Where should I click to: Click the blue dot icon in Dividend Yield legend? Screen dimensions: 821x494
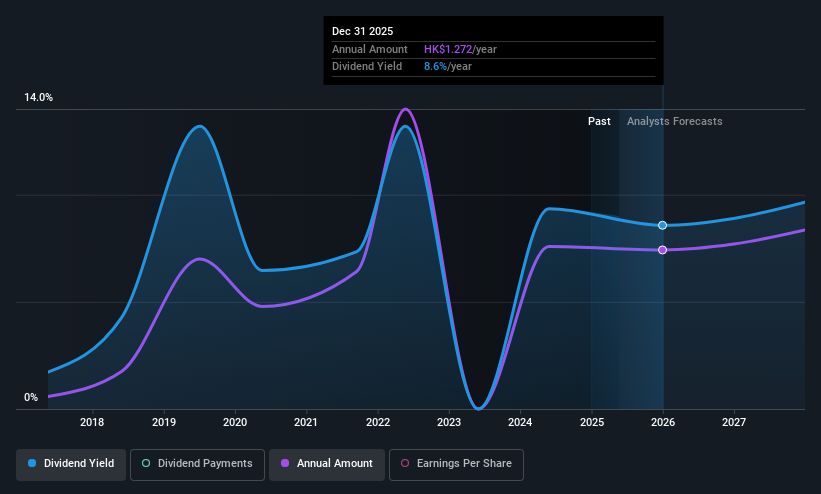tap(32, 463)
